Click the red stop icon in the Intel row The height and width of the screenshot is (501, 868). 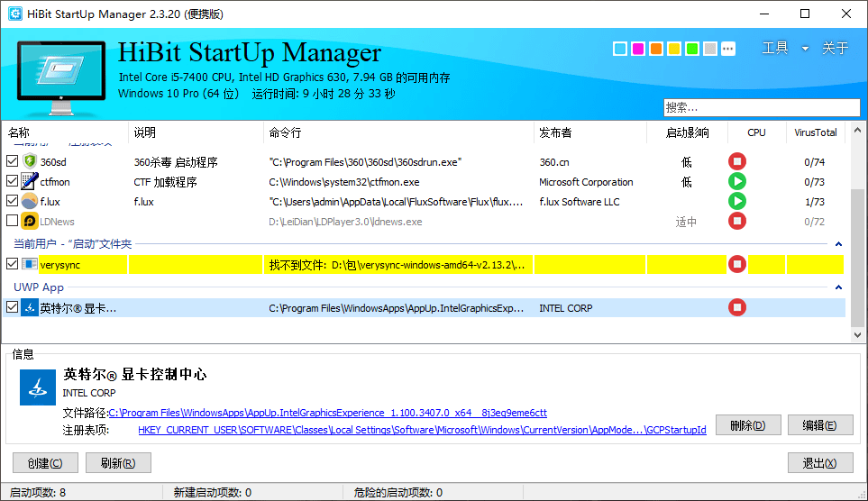pyautogui.click(x=736, y=307)
